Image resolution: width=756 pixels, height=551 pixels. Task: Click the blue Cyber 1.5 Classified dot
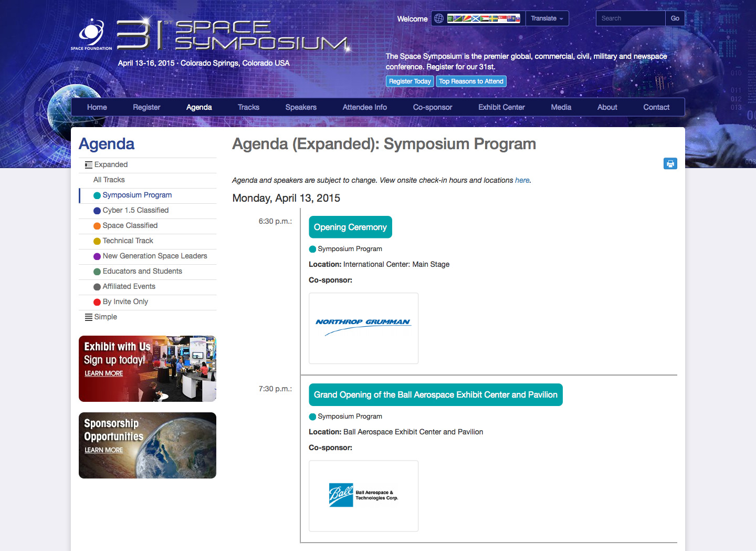pyautogui.click(x=97, y=211)
